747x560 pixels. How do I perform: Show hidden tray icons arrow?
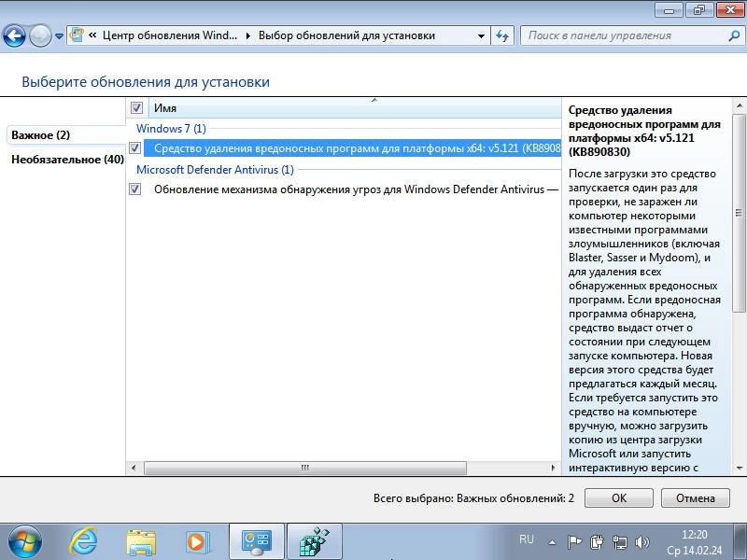click(554, 540)
